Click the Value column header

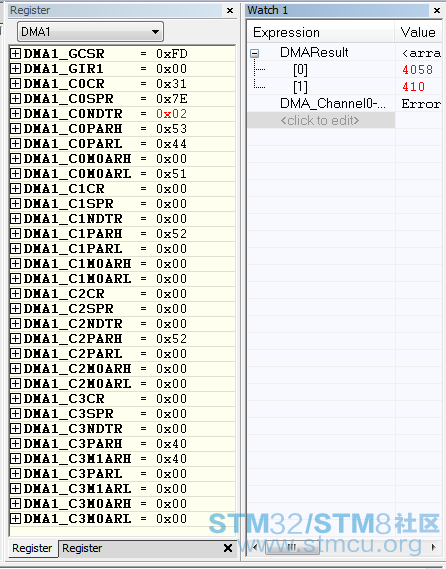point(419,32)
